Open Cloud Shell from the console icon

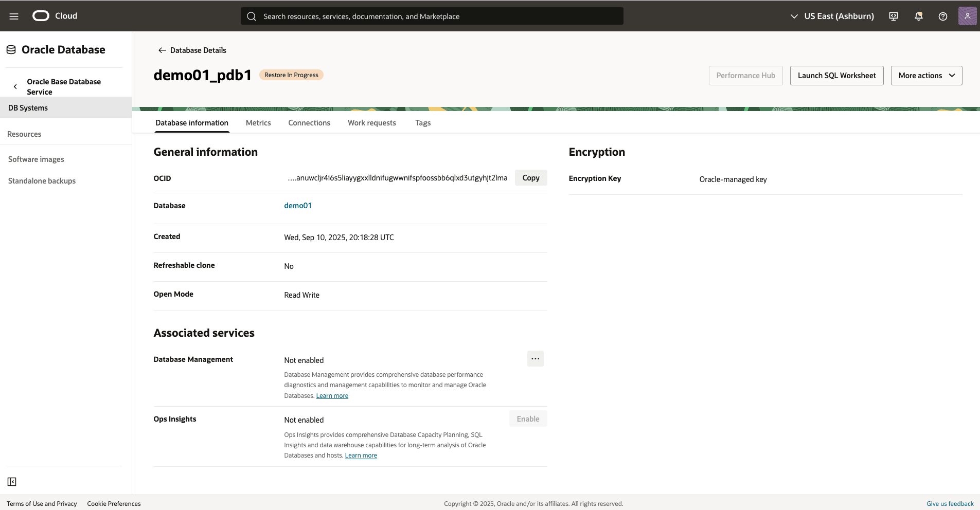pyautogui.click(x=893, y=16)
